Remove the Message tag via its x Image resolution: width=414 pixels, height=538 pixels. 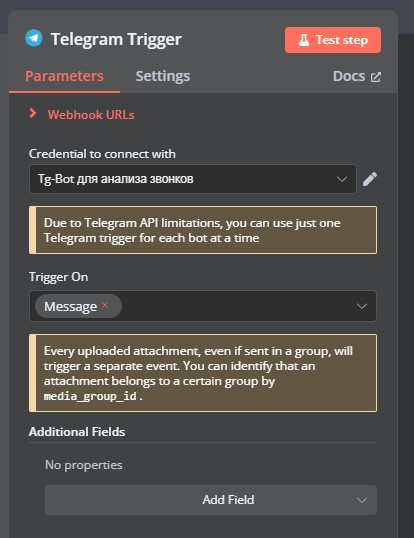[105, 305]
